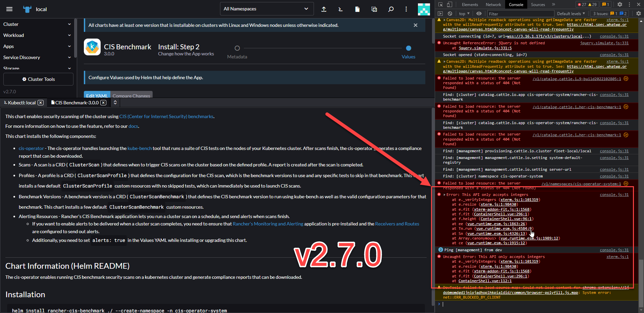Image resolution: width=644 pixels, height=313 pixels.
Task: Select the element inspector icon in DevTools
Action: pos(440,4)
